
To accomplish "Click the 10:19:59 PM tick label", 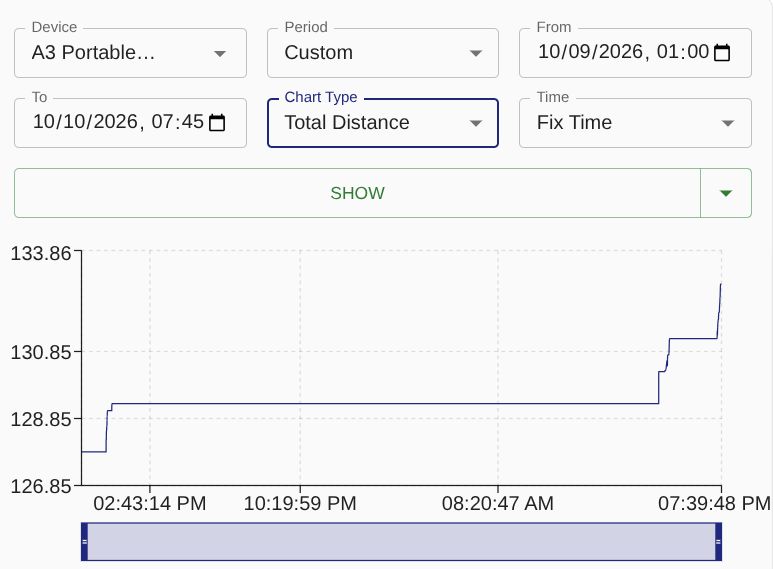I will coord(300,503).
